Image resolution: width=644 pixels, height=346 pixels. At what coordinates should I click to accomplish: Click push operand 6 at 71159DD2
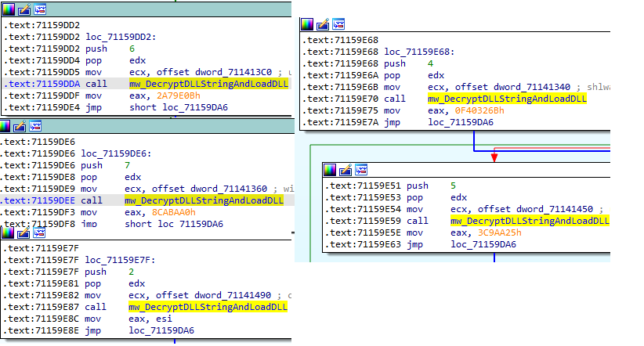click(x=132, y=49)
